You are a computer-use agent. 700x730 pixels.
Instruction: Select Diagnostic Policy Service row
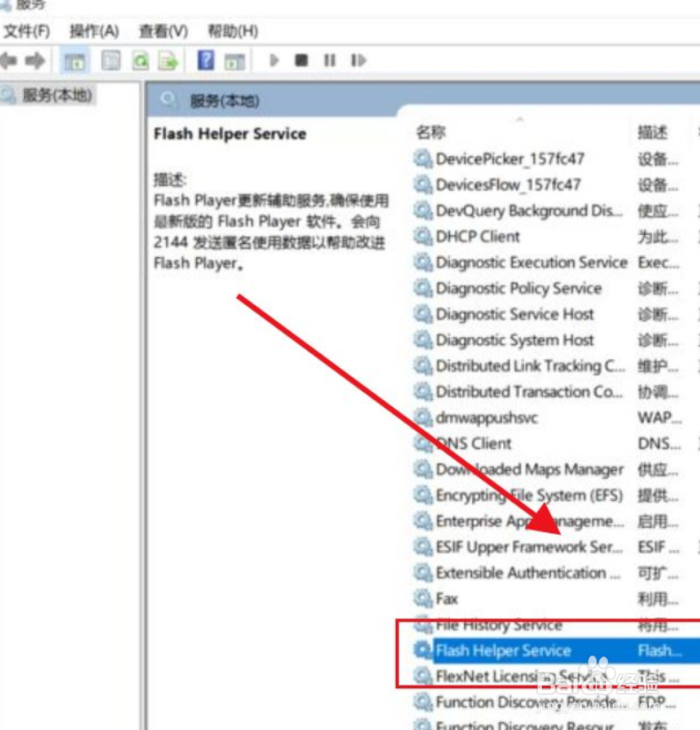[519, 288]
